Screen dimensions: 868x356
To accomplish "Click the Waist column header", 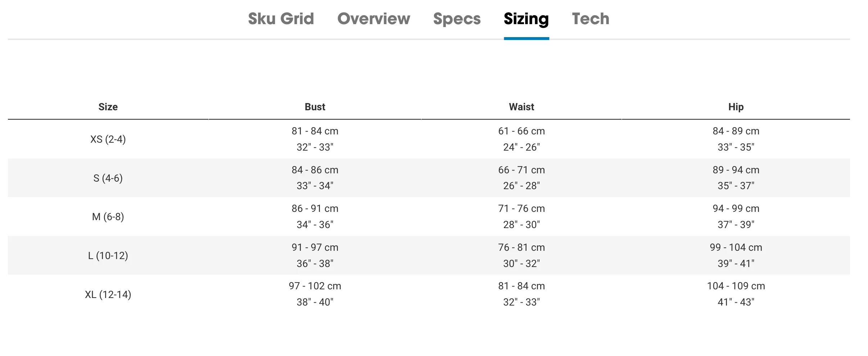I will click(521, 107).
